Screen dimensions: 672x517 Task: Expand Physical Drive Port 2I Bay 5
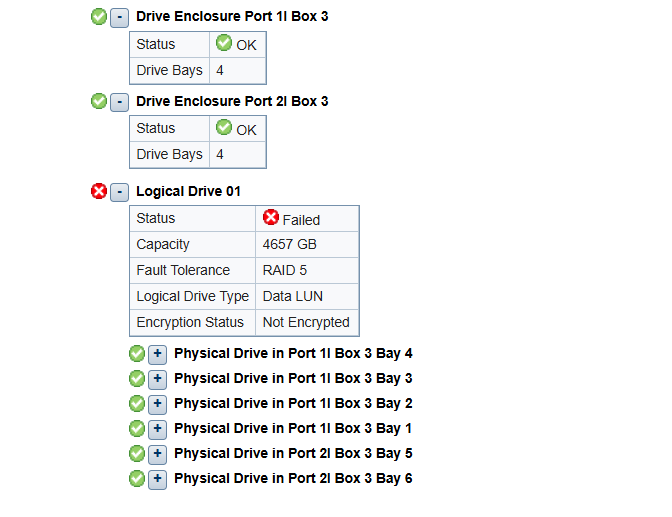coord(157,453)
